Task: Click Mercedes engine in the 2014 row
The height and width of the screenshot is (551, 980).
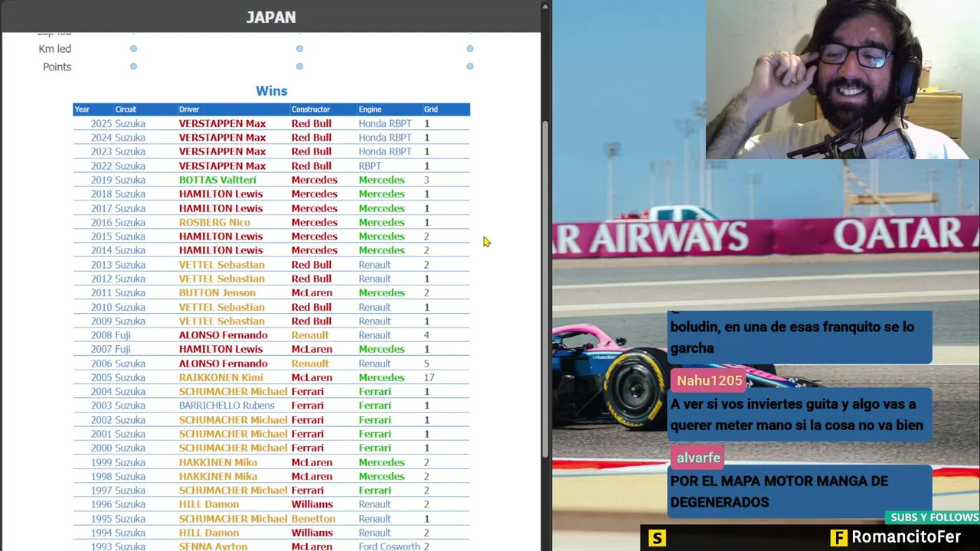Action: (381, 250)
